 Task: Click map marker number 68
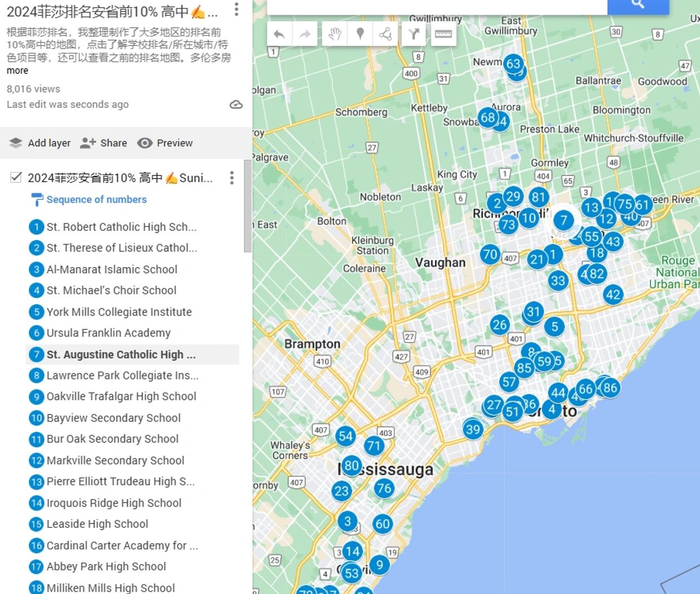coord(488,117)
